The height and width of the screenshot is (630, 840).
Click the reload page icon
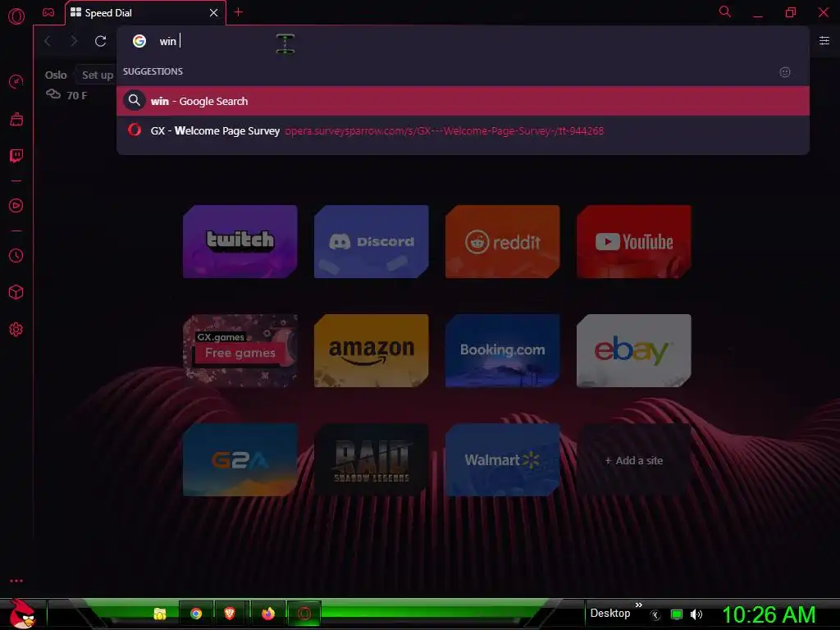pos(100,41)
